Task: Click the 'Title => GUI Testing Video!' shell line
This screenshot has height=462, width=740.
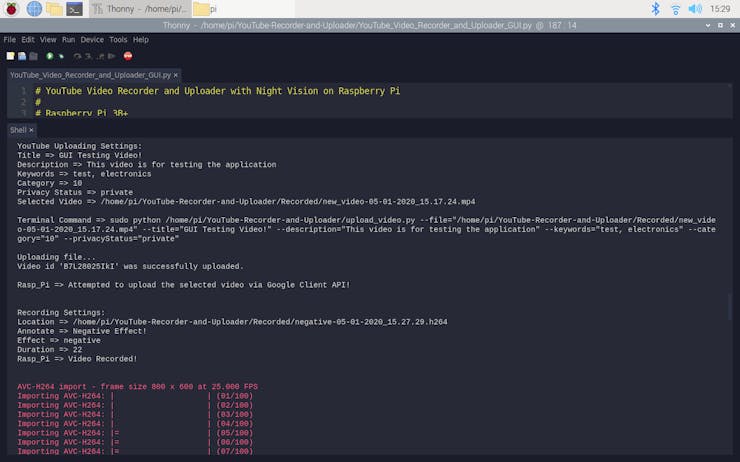Action: (x=79, y=155)
